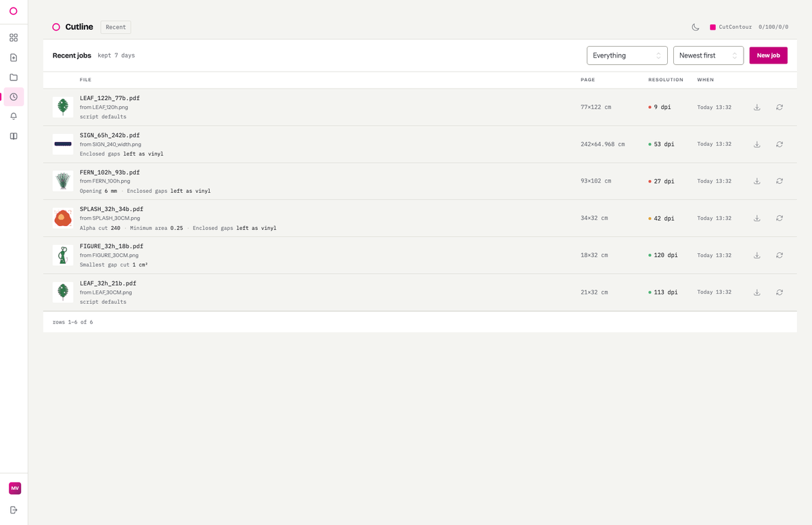Open the MV user avatar
Image resolution: width=812 pixels, height=525 pixels.
point(15,488)
